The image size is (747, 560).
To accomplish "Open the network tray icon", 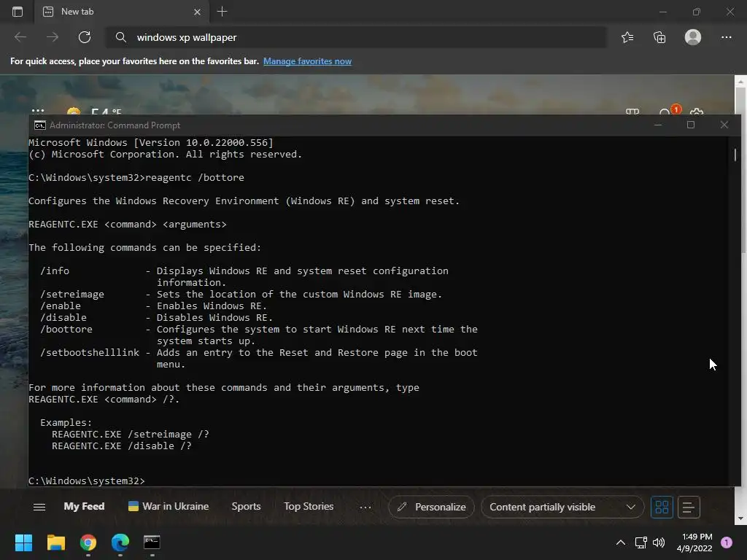I will coord(640,542).
